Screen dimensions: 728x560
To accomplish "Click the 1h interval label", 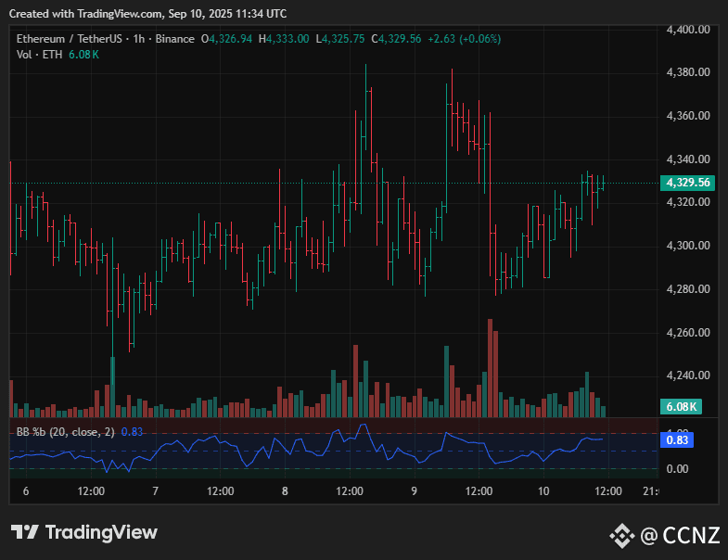I will pyautogui.click(x=139, y=39).
